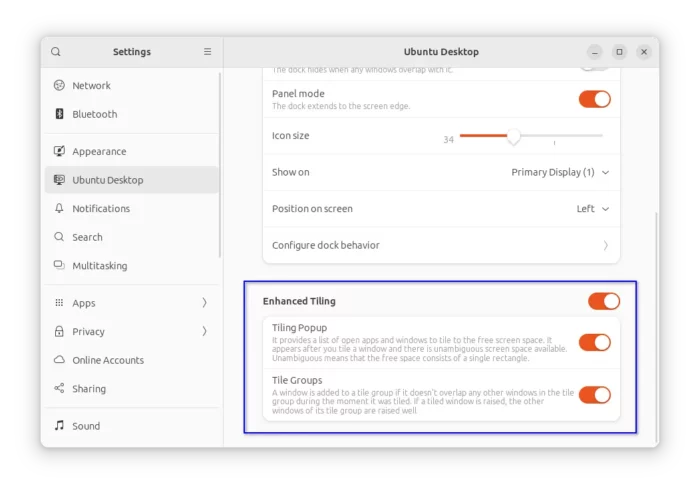
Task: Maximize the Settings window
Action: [x=619, y=52]
